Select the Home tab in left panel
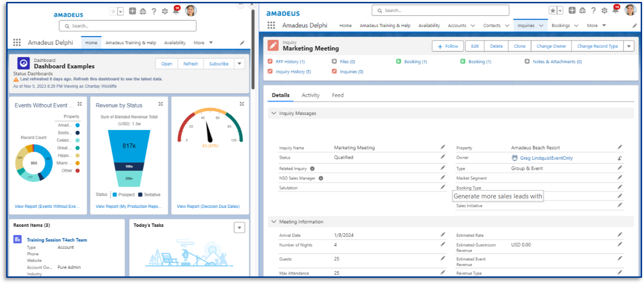Screen dimensions: 644x284 [x=91, y=43]
